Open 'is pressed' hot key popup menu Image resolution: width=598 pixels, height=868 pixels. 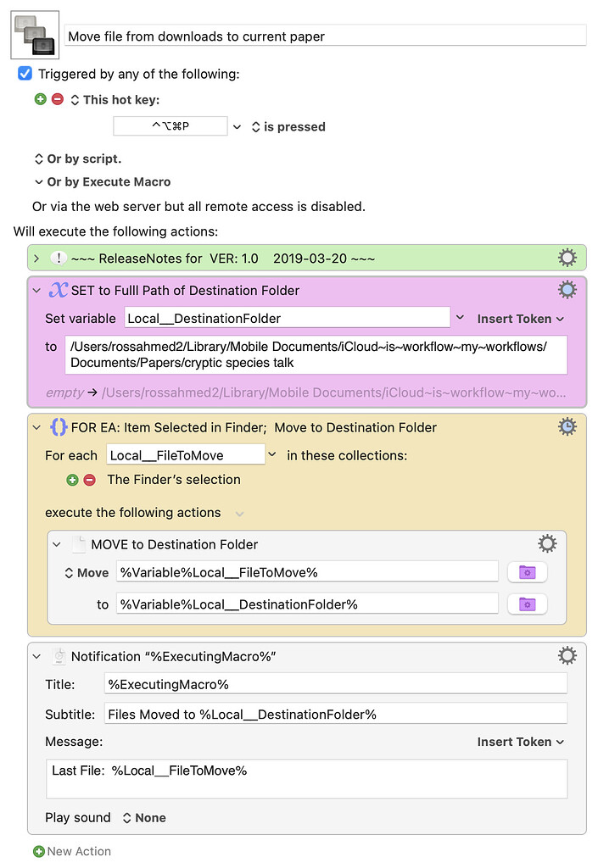click(x=288, y=126)
